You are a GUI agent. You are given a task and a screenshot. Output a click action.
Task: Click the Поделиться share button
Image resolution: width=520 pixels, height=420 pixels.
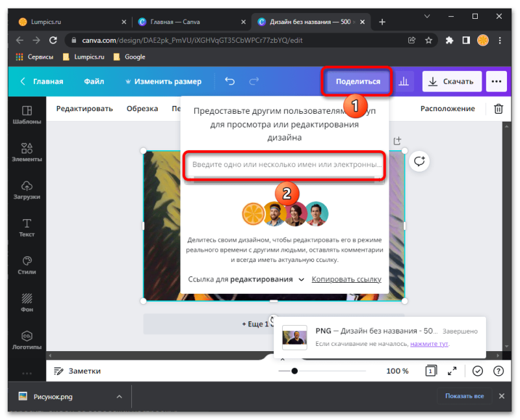click(357, 81)
